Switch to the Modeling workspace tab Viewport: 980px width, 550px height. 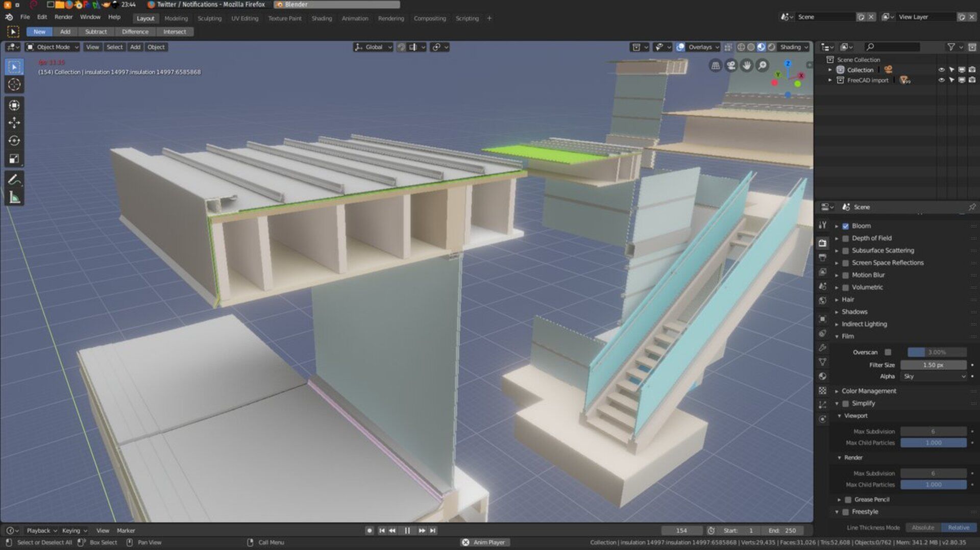pos(176,18)
